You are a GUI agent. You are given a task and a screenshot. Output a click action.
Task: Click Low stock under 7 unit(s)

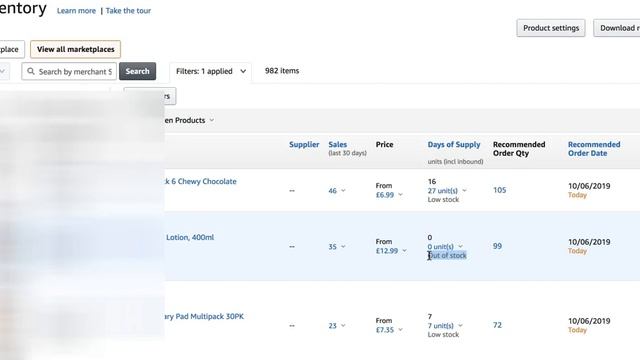pyautogui.click(x=443, y=334)
